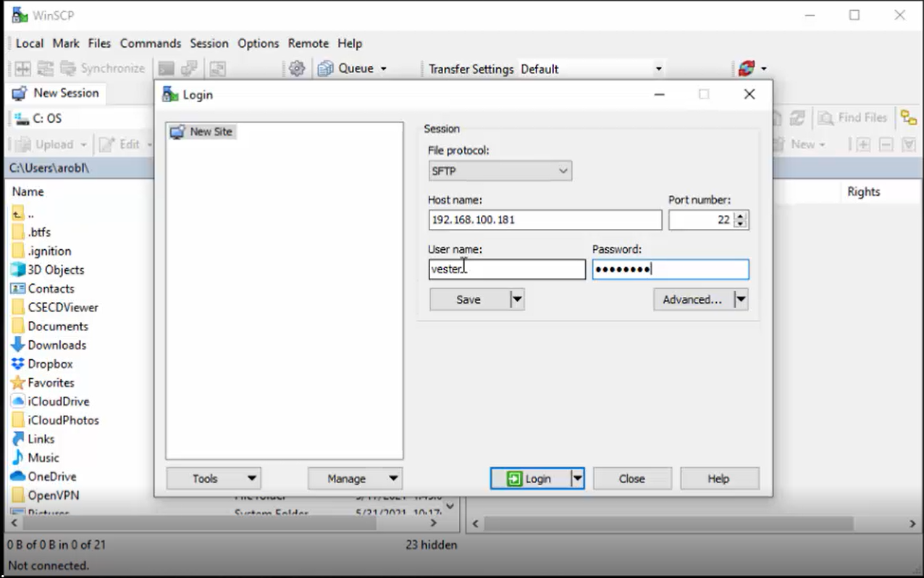Open the Local menu
The height and width of the screenshot is (578, 924).
(30, 43)
